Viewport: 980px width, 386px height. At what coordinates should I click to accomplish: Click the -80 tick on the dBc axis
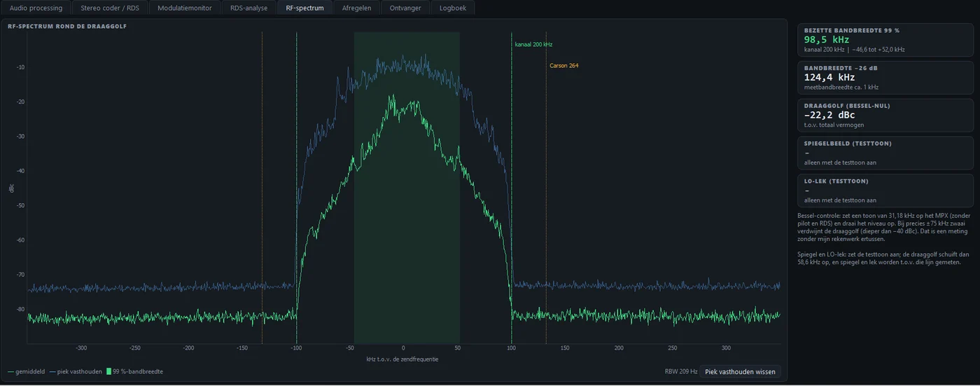(x=20, y=309)
